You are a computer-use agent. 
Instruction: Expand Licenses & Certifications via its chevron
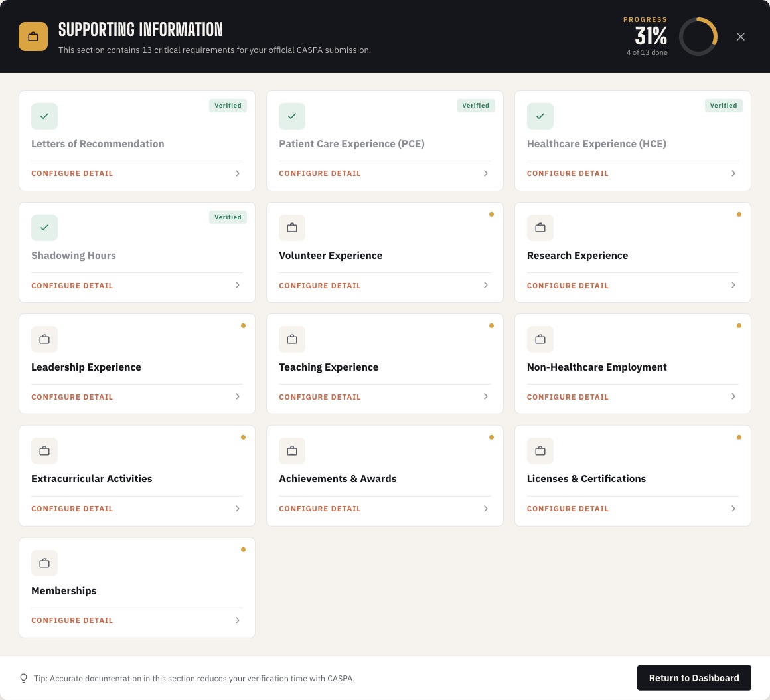(x=733, y=509)
